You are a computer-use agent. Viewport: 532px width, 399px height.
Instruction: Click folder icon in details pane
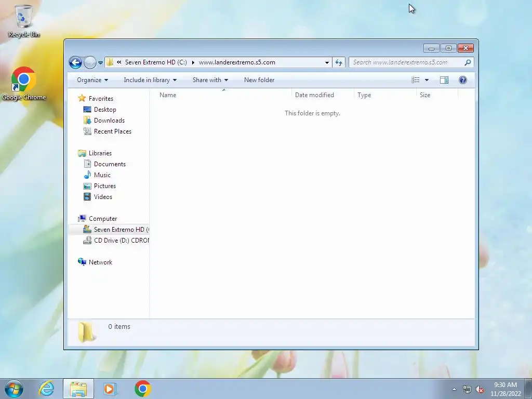tap(87, 332)
